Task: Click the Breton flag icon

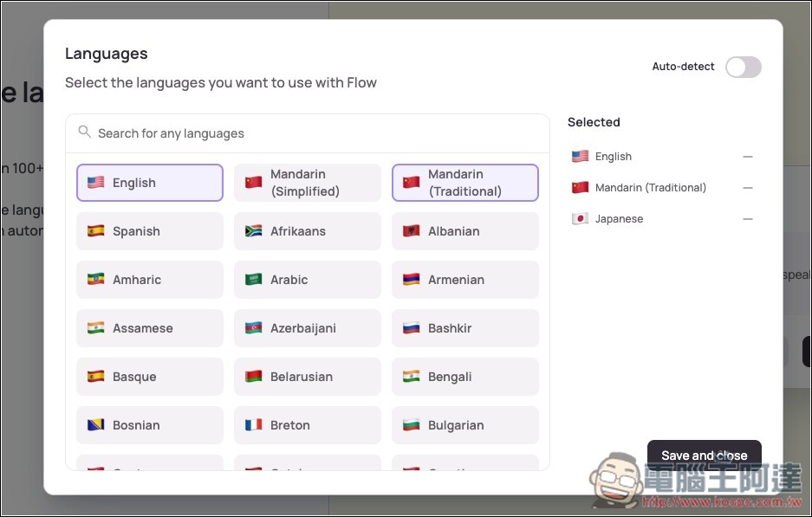Action: coord(253,425)
